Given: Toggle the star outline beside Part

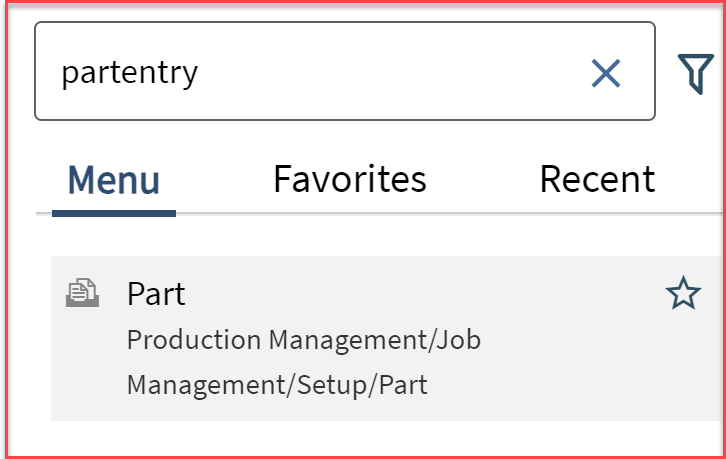Looking at the screenshot, I should [683, 293].
